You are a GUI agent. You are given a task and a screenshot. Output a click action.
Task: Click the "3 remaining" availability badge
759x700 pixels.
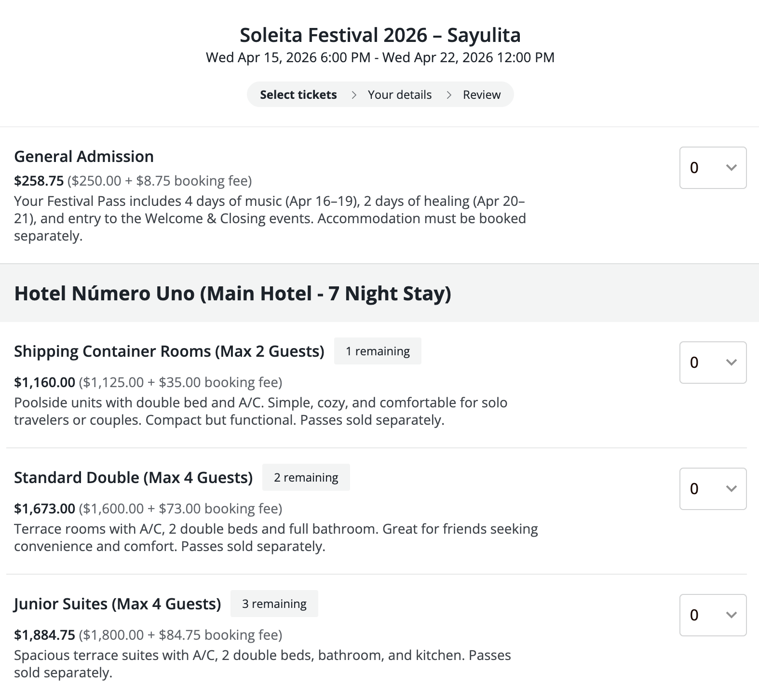click(x=274, y=604)
